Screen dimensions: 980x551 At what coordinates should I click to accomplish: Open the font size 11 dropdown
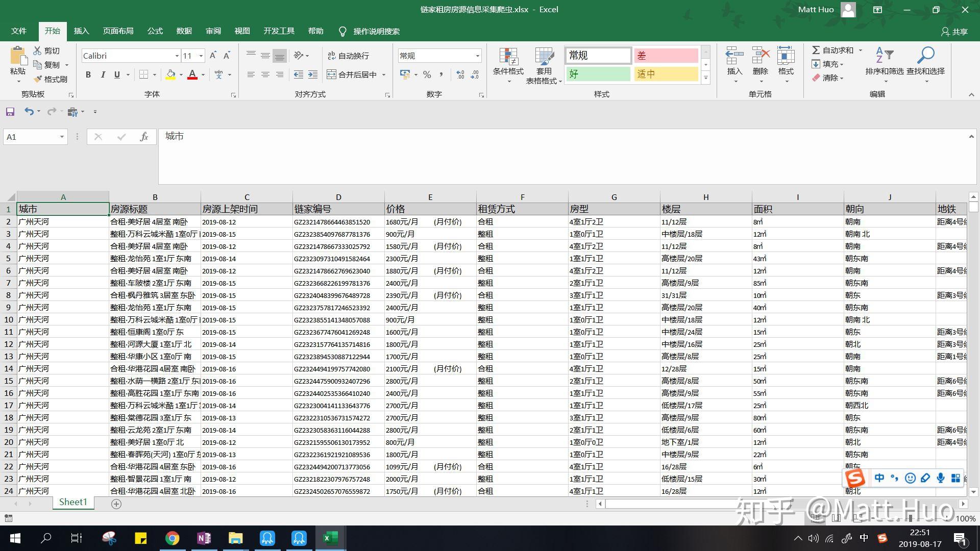coord(201,56)
